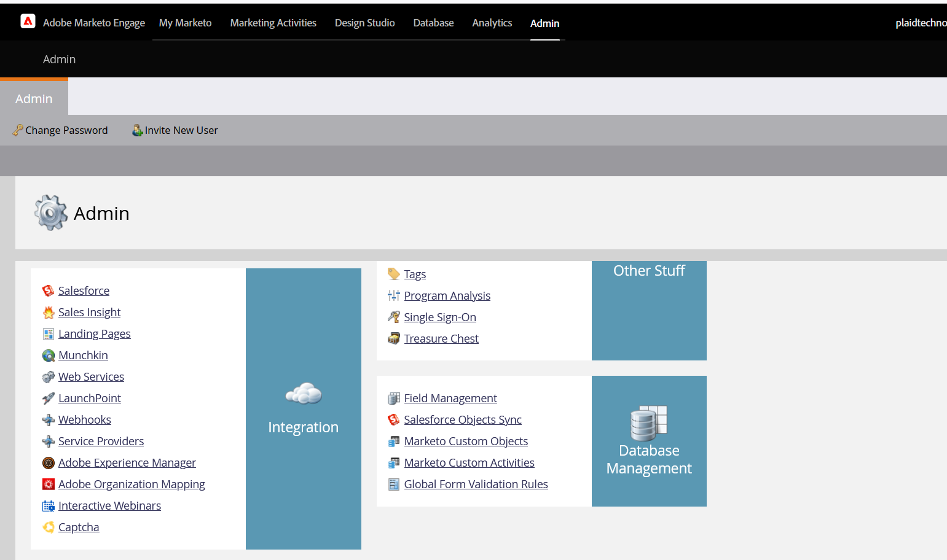Click the Salesforce Objects Sync icon
Screen dimensions: 947x560
tap(394, 419)
